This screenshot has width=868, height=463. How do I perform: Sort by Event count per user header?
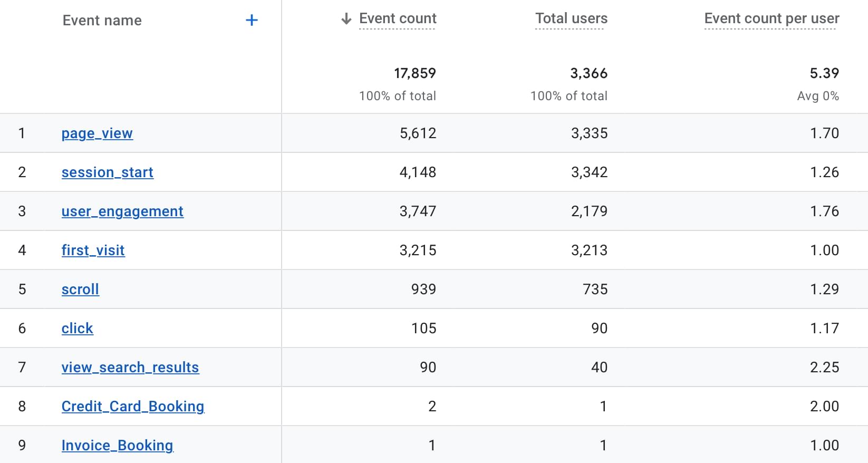click(771, 19)
